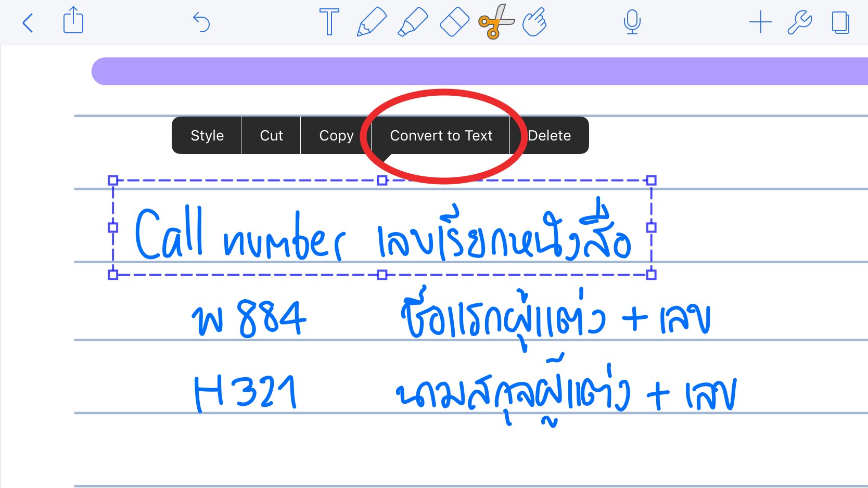868x488 pixels.
Task: Open the microphone recording control
Action: tap(632, 22)
